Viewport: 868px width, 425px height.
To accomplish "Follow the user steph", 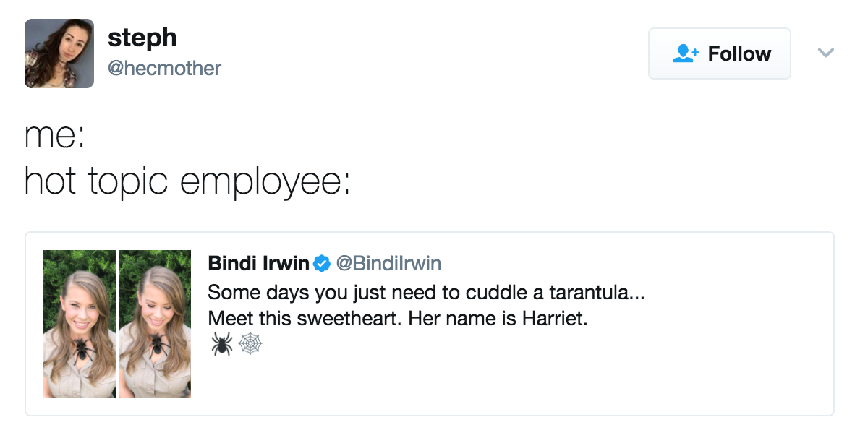I will (x=719, y=53).
